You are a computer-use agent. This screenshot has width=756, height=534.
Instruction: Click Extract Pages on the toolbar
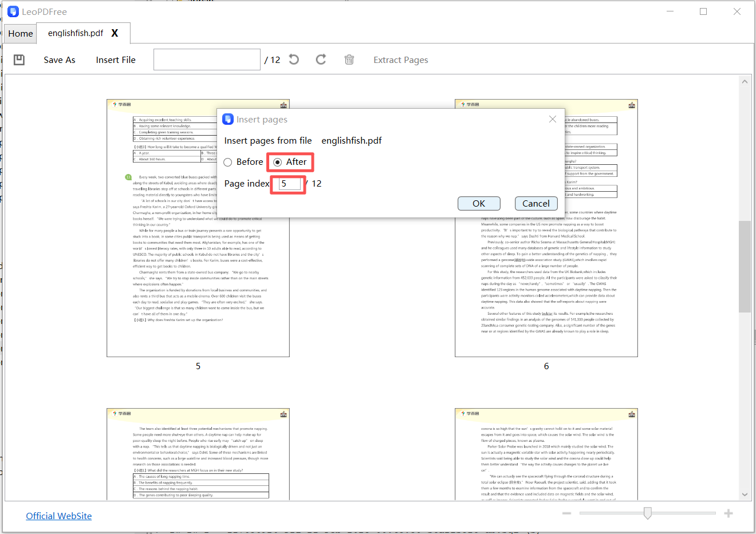pyautogui.click(x=400, y=60)
